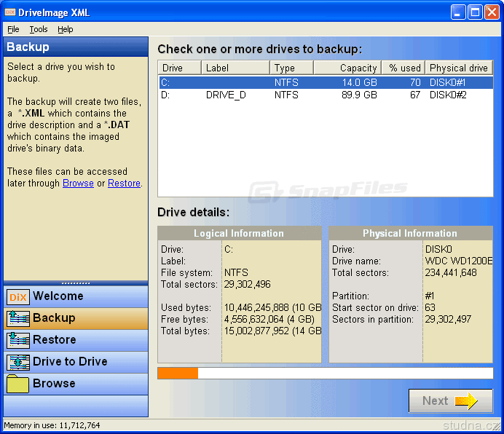Select the C: drive row
The image size is (504, 434).
[326, 82]
